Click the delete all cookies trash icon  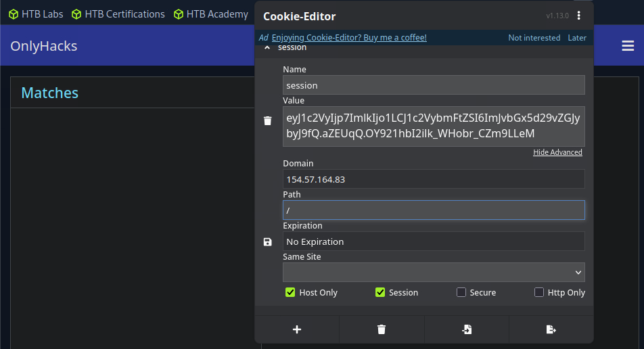pos(382,329)
